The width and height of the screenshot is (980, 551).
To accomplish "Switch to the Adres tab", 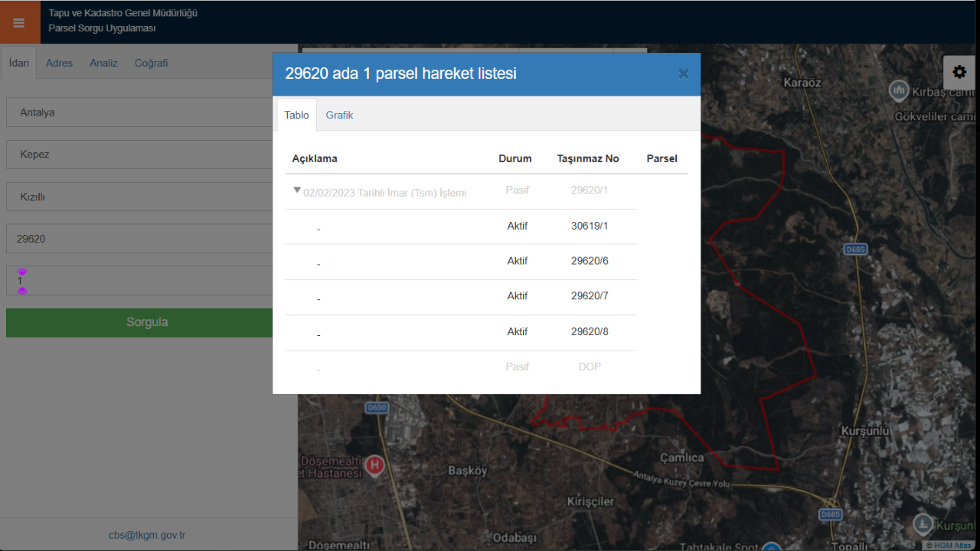I will (59, 63).
